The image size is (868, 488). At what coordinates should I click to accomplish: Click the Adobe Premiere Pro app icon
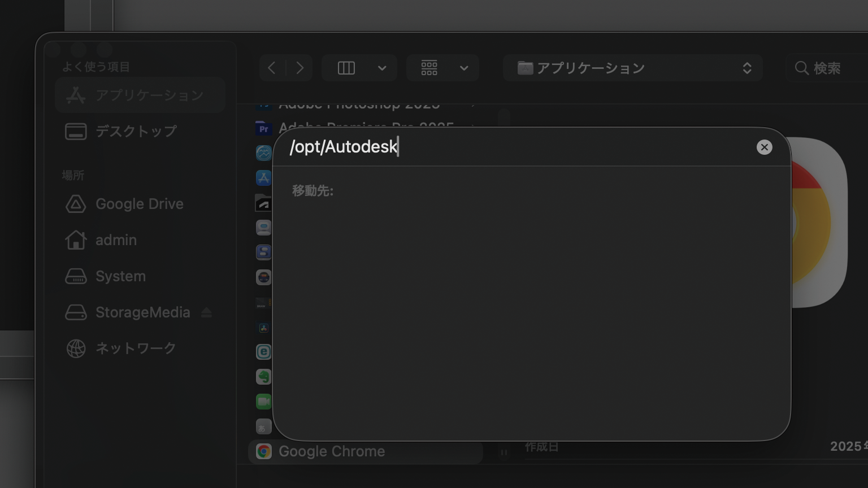click(263, 129)
